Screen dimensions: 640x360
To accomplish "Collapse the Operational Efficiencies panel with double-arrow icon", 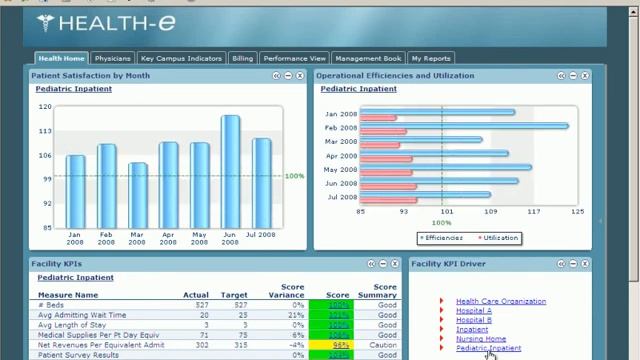I will point(561,76).
